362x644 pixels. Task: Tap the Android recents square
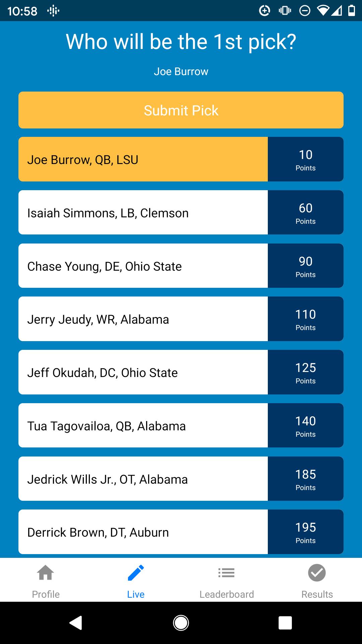[285, 623]
